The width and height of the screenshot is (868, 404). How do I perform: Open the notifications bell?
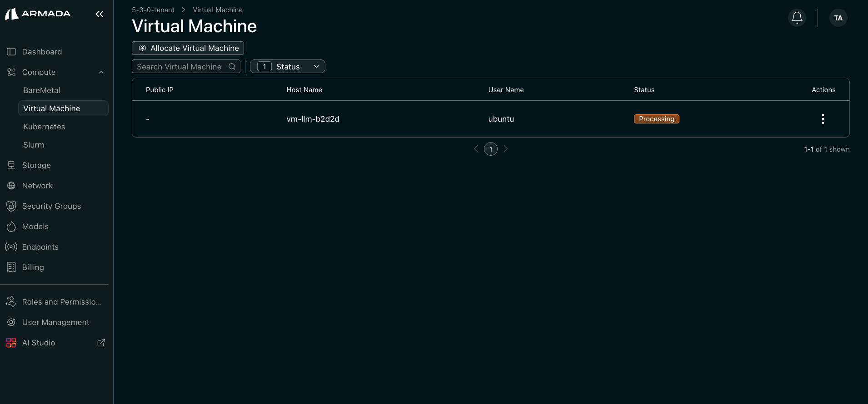click(797, 18)
